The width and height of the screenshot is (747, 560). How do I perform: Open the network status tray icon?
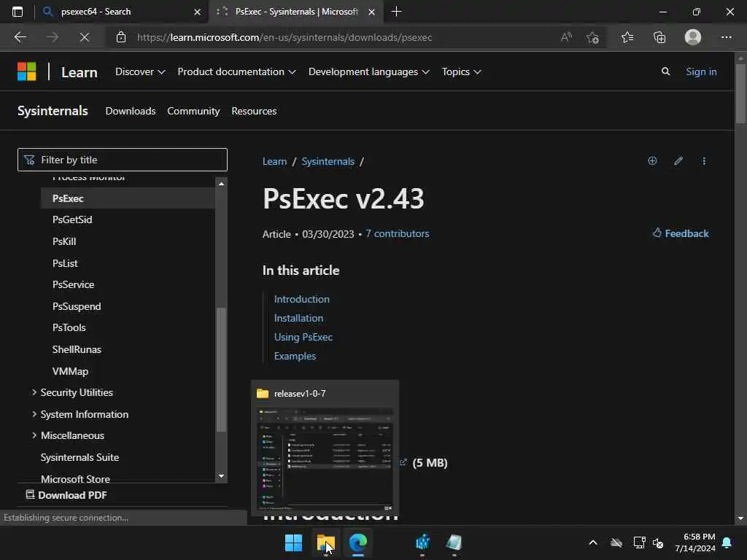[x=639, y=542]
